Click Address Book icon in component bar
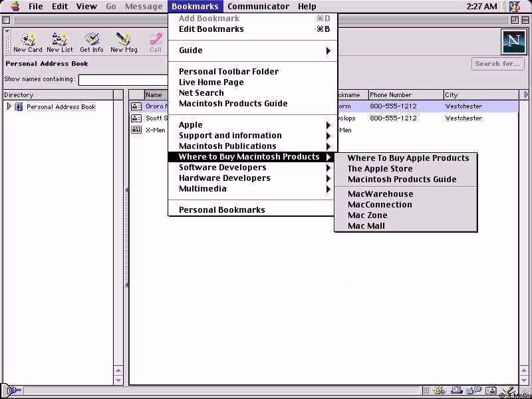The image size is (532, 399). [x=491, y=390]
